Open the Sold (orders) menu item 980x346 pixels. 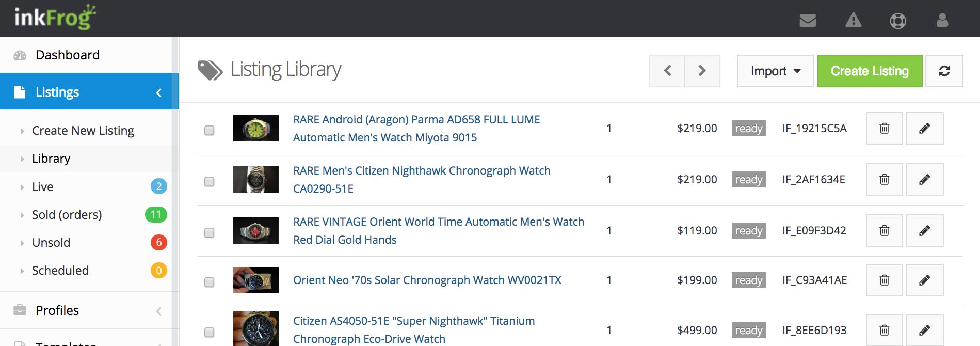click(x=67, y=215)
